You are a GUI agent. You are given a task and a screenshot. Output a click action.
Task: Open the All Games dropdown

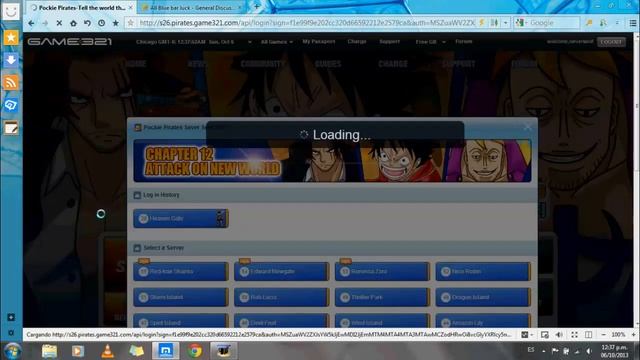click(276, 42)
